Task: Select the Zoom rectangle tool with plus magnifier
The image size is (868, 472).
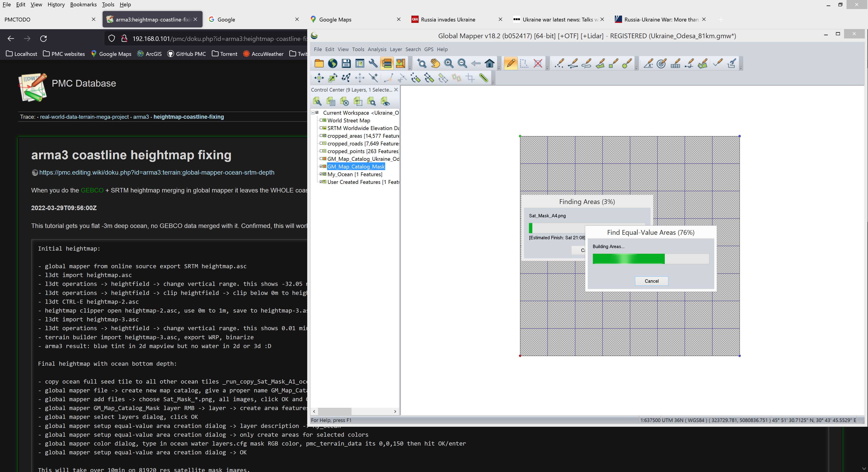Action: (422, 63)
